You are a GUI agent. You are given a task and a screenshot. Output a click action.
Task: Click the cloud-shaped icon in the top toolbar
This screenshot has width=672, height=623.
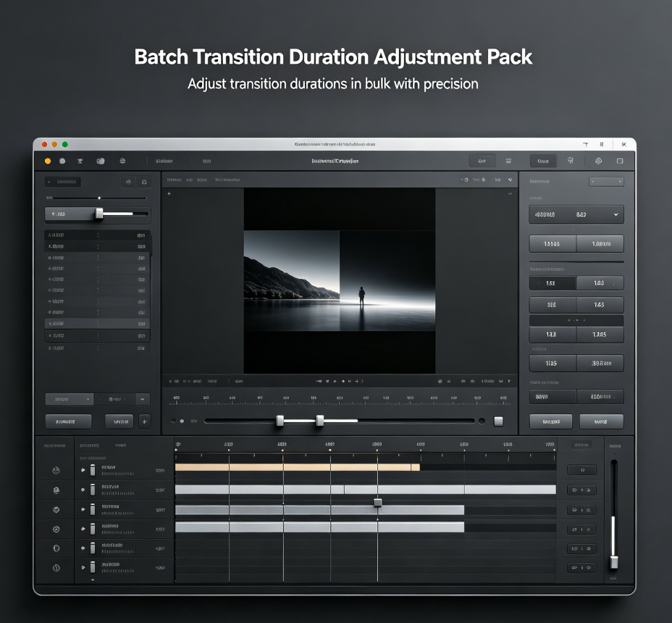[101, 162]
